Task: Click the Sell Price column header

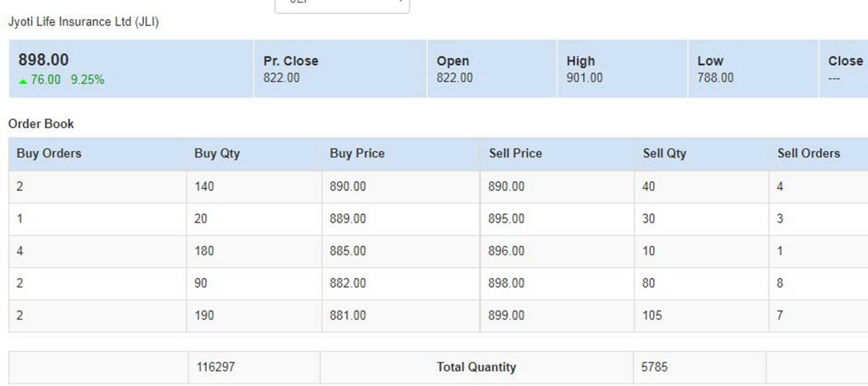Action: click(x=515, y=153)
